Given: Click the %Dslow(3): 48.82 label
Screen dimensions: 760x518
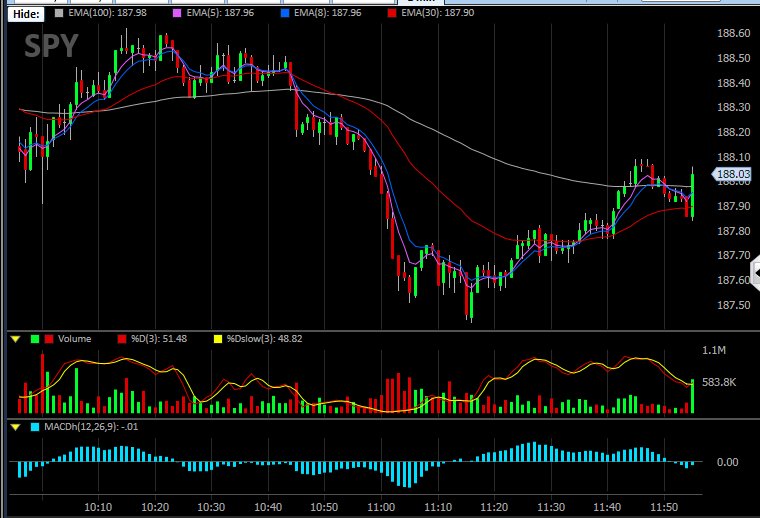Looking at the screenshot, I should [x=265, y=339].
